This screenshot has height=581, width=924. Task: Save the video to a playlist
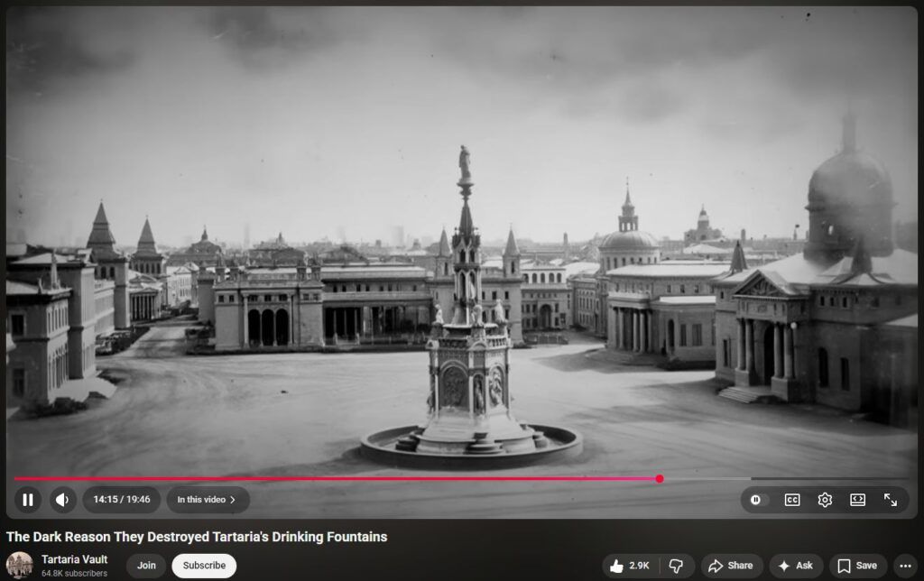[x=857, y=566]
